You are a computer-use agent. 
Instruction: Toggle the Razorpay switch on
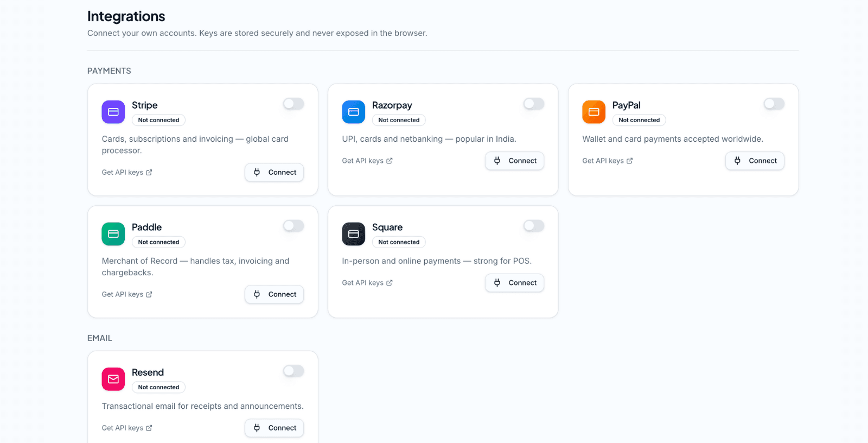(x=533, y=104)
